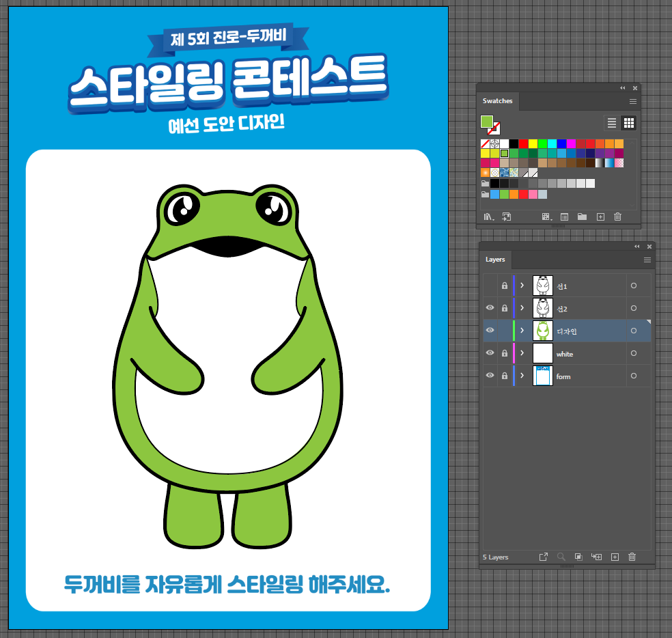Hide the form layer eye icon

(x=490, y=375)
